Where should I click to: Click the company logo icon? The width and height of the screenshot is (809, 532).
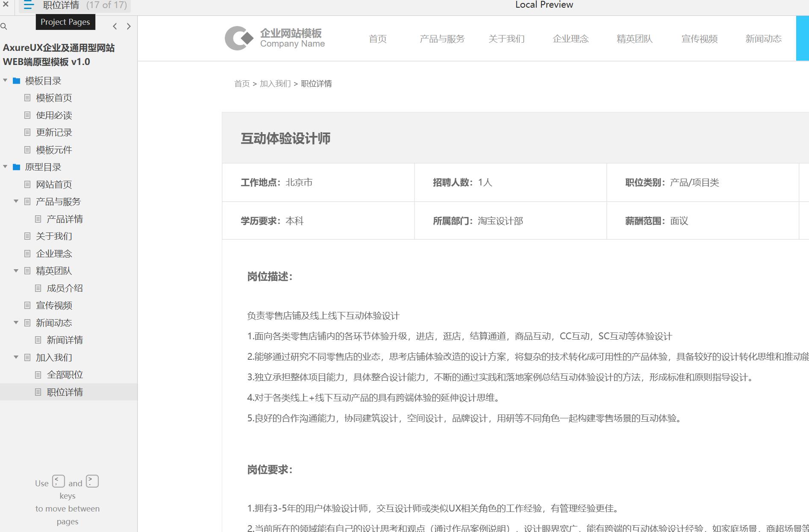point(239,38)
